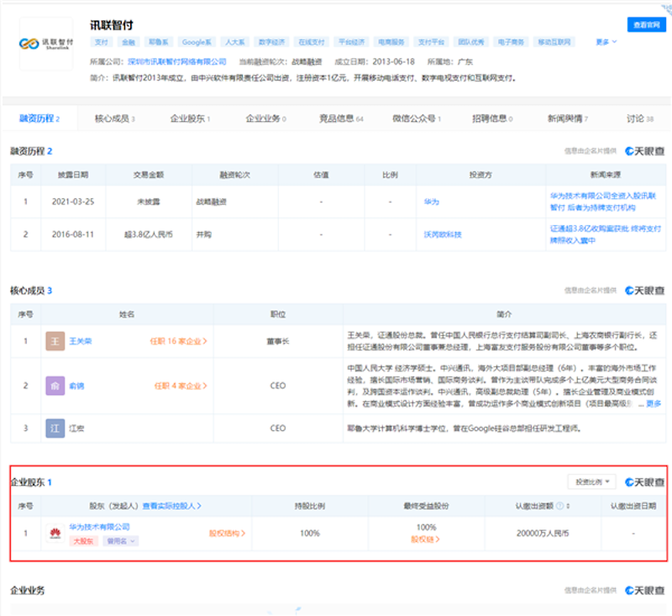The width and height of the screenshot is (672, 616).
Task: Open the 华为技术有限公司 shareholder link
Action: [x=99, y=527]
